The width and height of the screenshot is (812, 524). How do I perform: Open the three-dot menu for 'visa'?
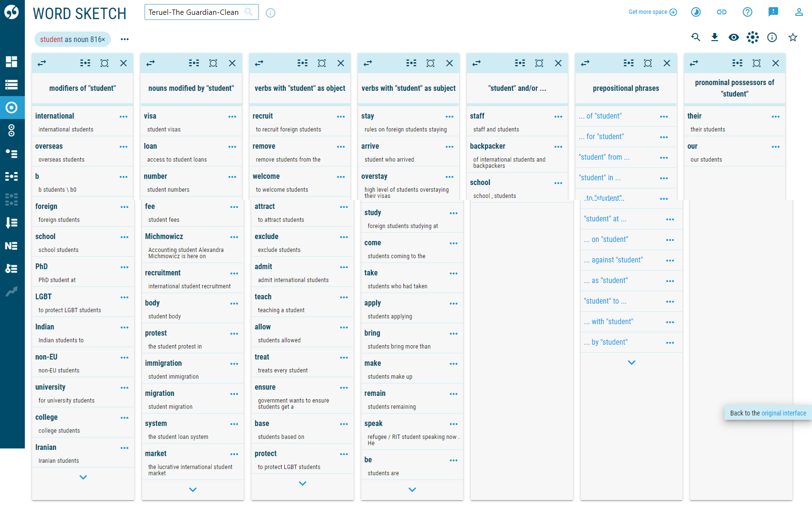tap(232, 117)
